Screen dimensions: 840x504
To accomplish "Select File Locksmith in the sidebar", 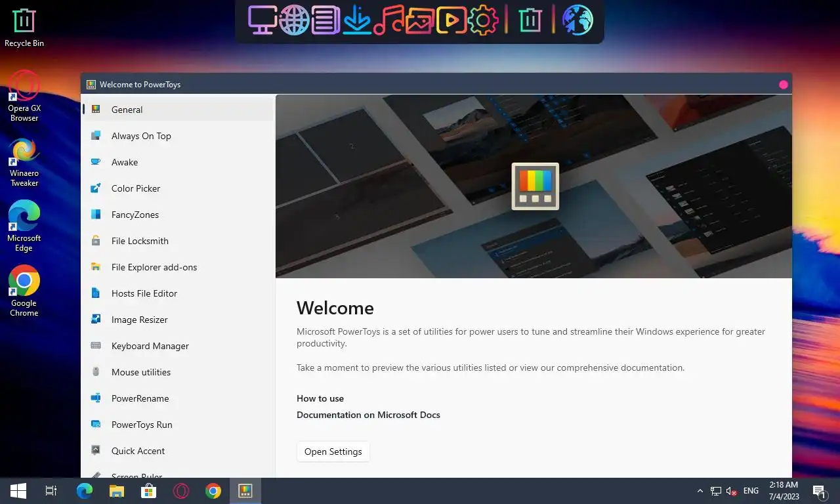I will coord(177,241).
